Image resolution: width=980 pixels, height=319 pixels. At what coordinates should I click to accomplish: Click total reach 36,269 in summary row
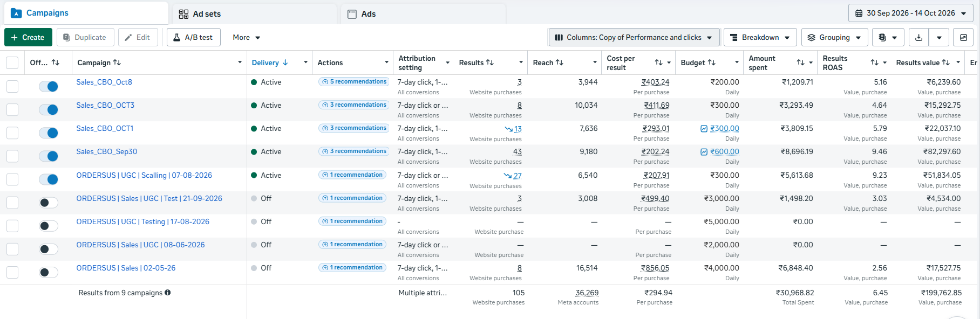click(x=587, y=293)
